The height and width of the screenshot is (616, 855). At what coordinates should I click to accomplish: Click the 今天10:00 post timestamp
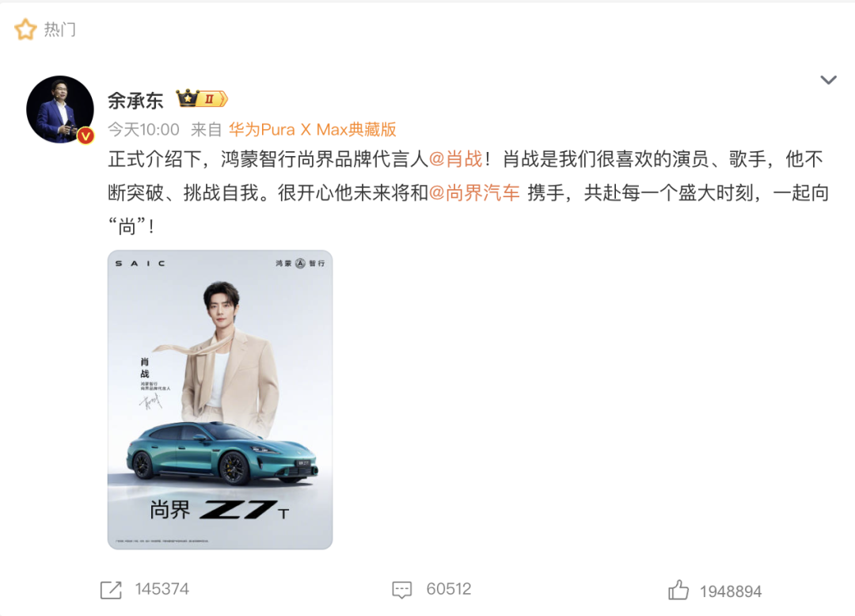pyautogui.click(x=143, y=130)
